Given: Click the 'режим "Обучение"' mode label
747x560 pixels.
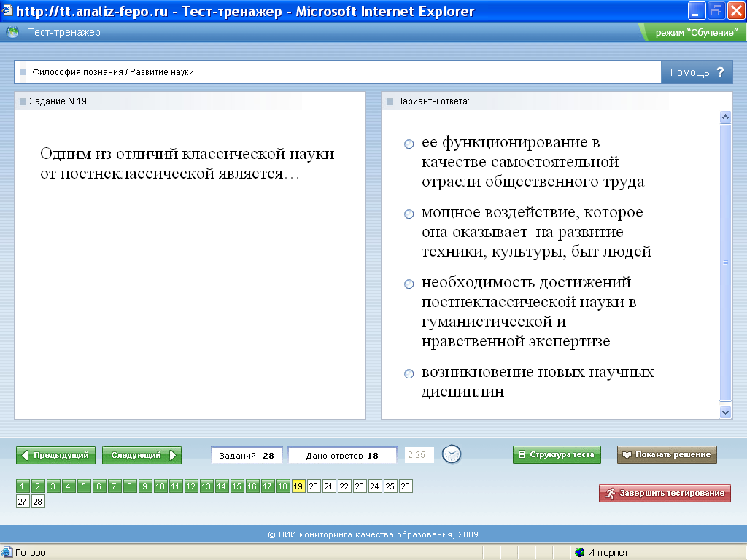Looking at the screenshot, I should click(x=697, y=33).
